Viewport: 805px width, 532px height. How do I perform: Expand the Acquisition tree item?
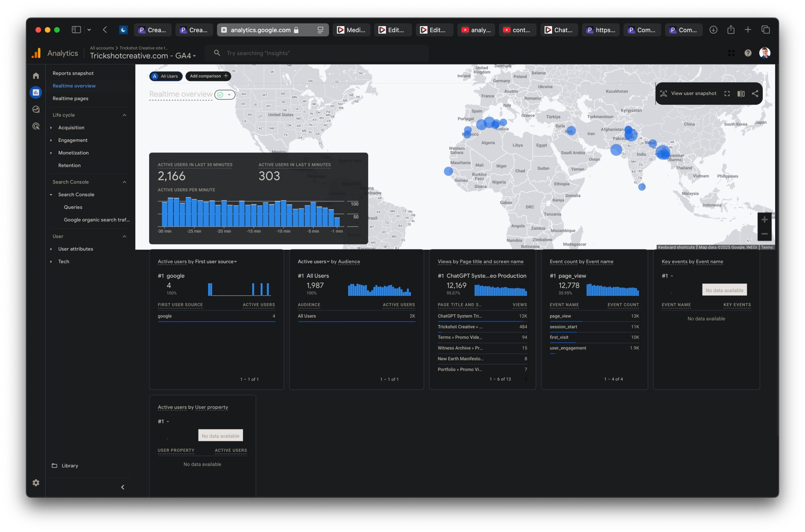pos(51,128)
